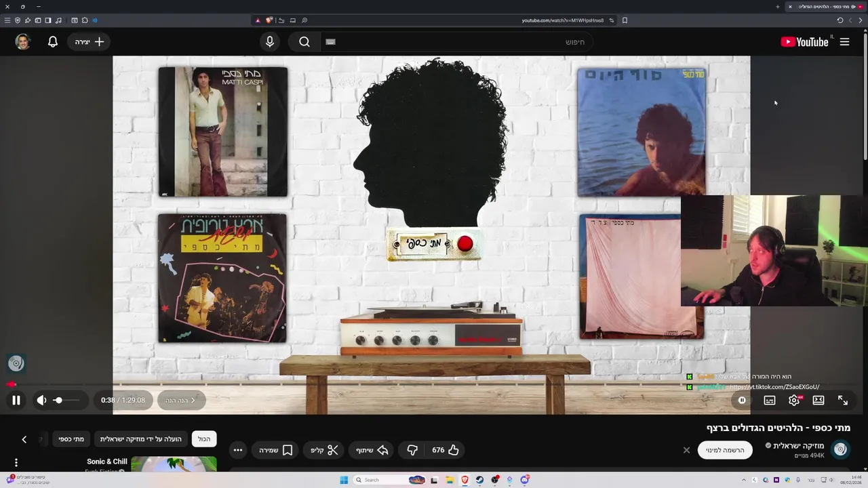Viewport: 868px width, 488px height.
Task: Open the "מוזיקה ישראלית" channel name link
Action: pyautogui.click(x=799, y=446)
